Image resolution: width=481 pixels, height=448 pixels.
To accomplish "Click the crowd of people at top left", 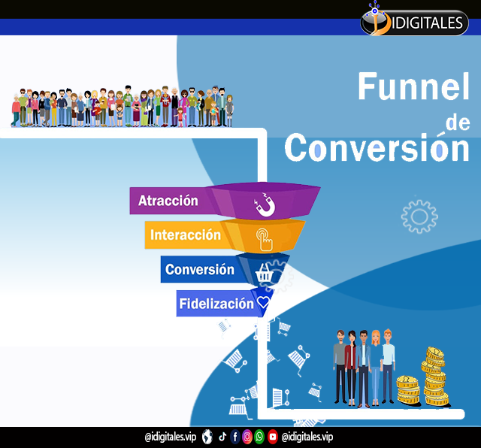I will pyautogui.click(x=122, y=107).
